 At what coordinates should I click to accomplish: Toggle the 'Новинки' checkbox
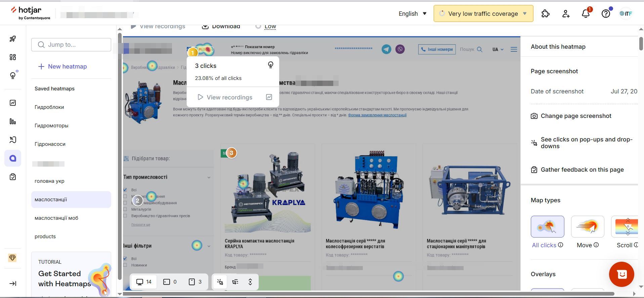pyautogui.click(x=125, y=265)
